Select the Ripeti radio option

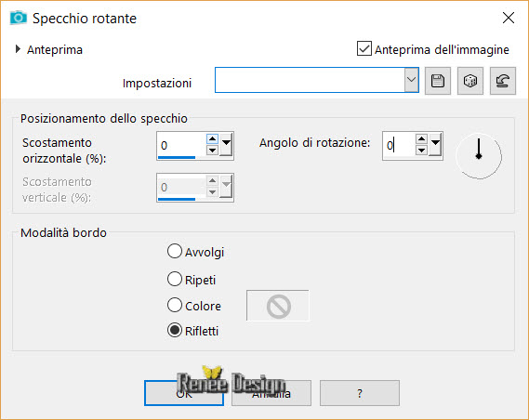[x=175, y=279]
